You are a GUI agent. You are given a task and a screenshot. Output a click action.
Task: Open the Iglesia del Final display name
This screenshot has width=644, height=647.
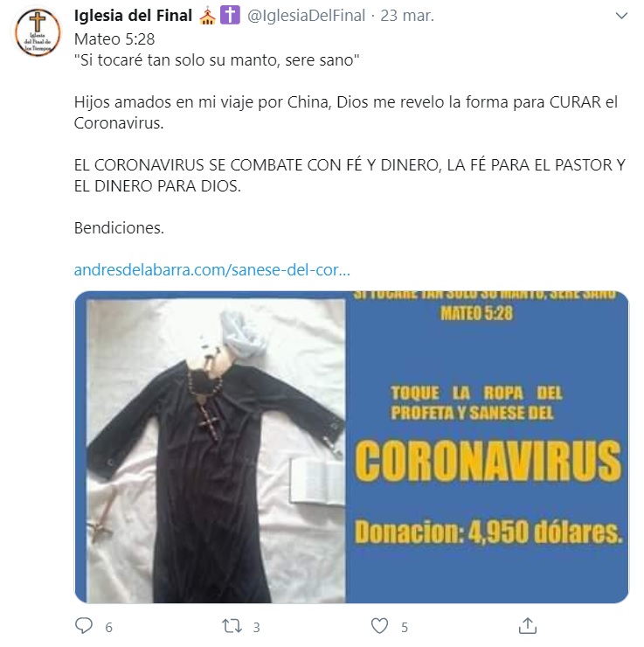[133, 16]
